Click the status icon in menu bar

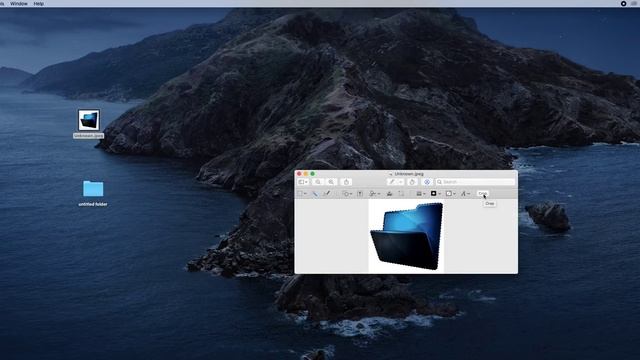click(x=623, y=3)
